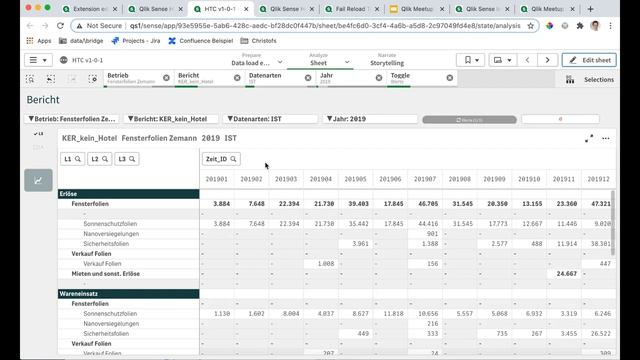Screen dimensions: 640x360
Task: Go to the next sheet arrow
Action: click(548, 60)
